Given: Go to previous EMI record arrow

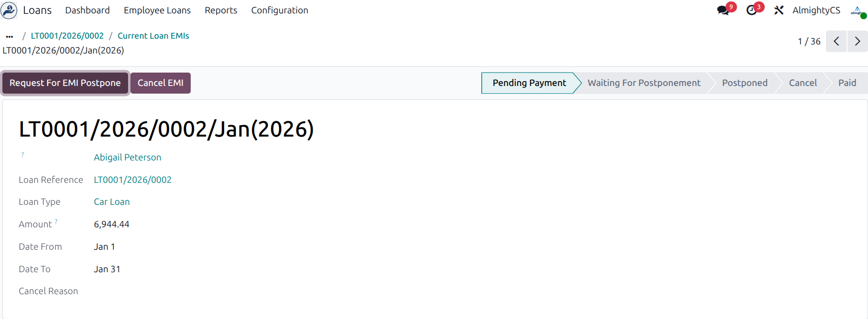Looking at the screenshot, I should coord(836,42).
